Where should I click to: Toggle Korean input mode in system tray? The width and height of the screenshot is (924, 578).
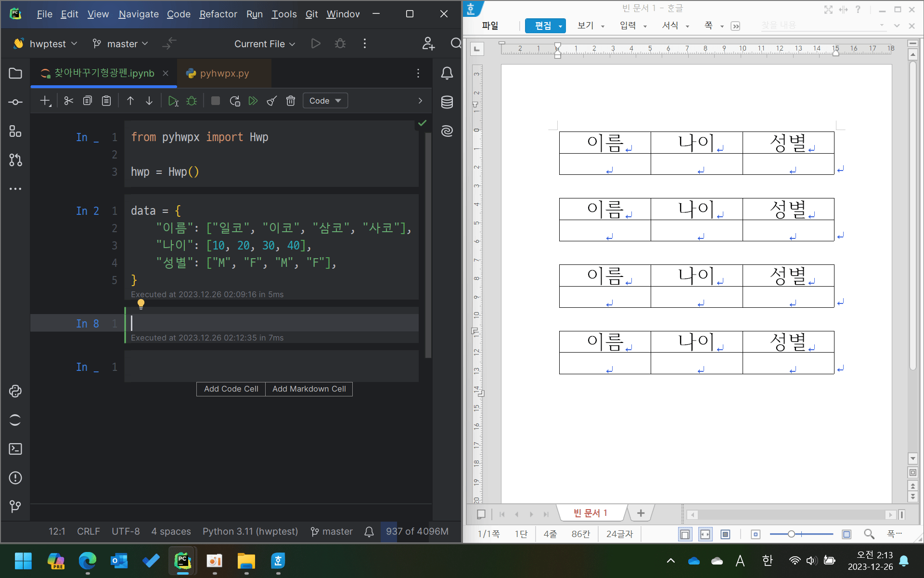pyautogui.click(x=767, y=561)
